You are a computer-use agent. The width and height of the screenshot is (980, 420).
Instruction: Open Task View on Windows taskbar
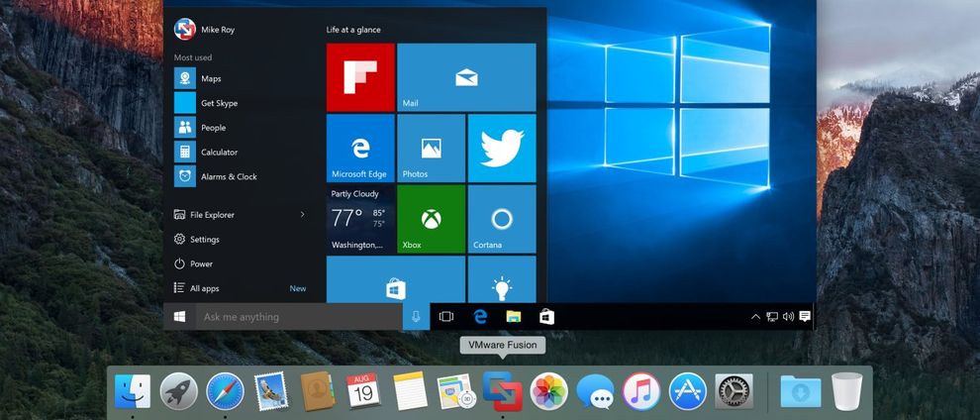tap(446, 317)
